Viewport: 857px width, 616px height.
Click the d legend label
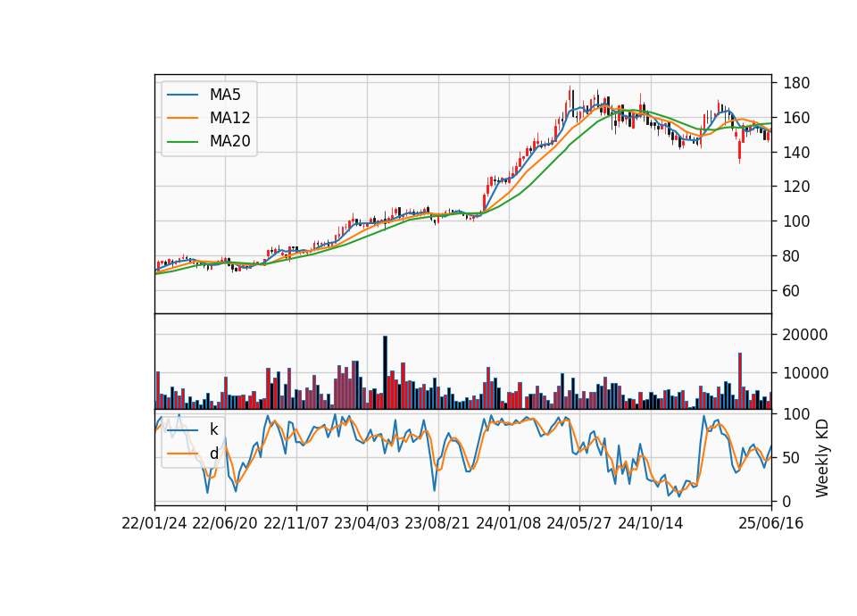213,454
